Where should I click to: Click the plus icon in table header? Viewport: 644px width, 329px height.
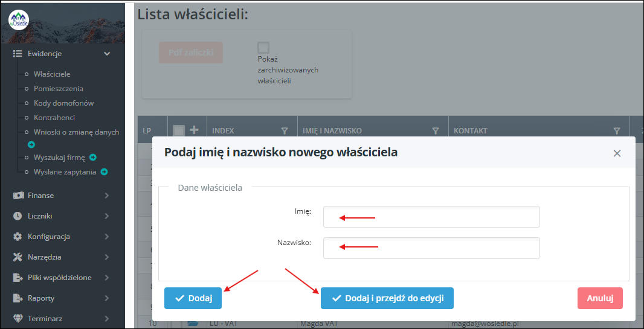(194, 130)
